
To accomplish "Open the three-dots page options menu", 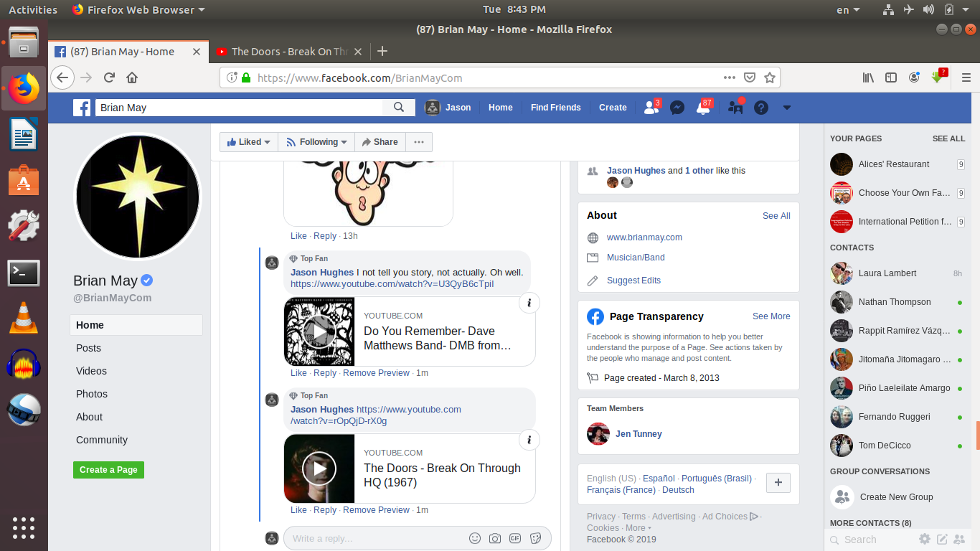I will [x=419, y=142].
